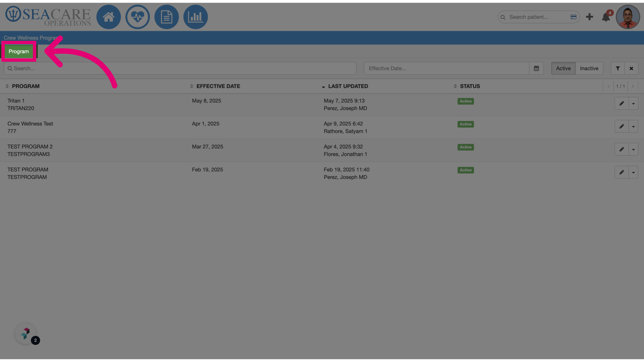Click the SeaCare Operations logo
644x362 pixels.
click(x=48, y=16)
